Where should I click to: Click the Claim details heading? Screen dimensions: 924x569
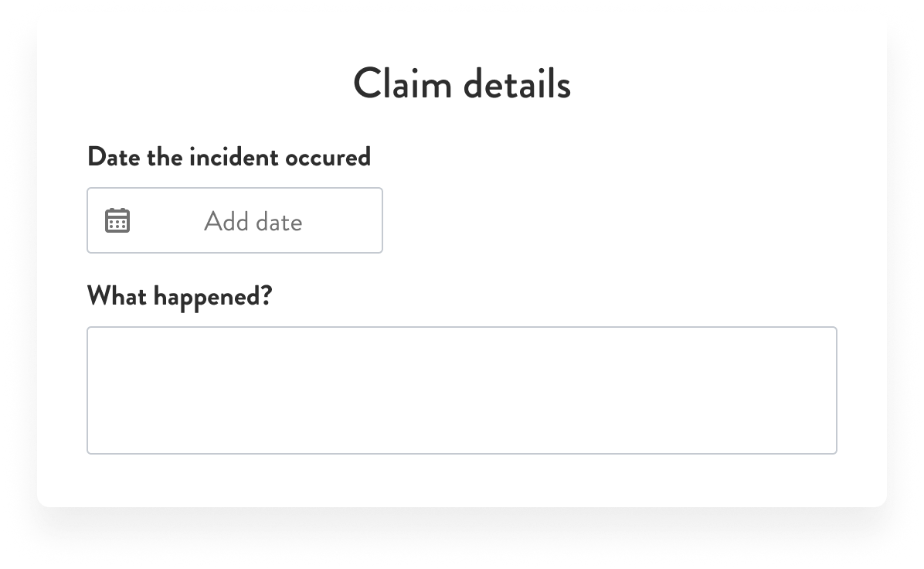(461, 84)
